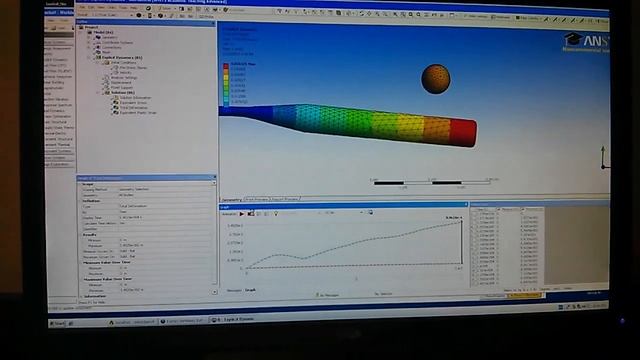Click the red tip of the bat model
Image resolution: width=640 pixels, height=360 pixels.
pos(463,132)
